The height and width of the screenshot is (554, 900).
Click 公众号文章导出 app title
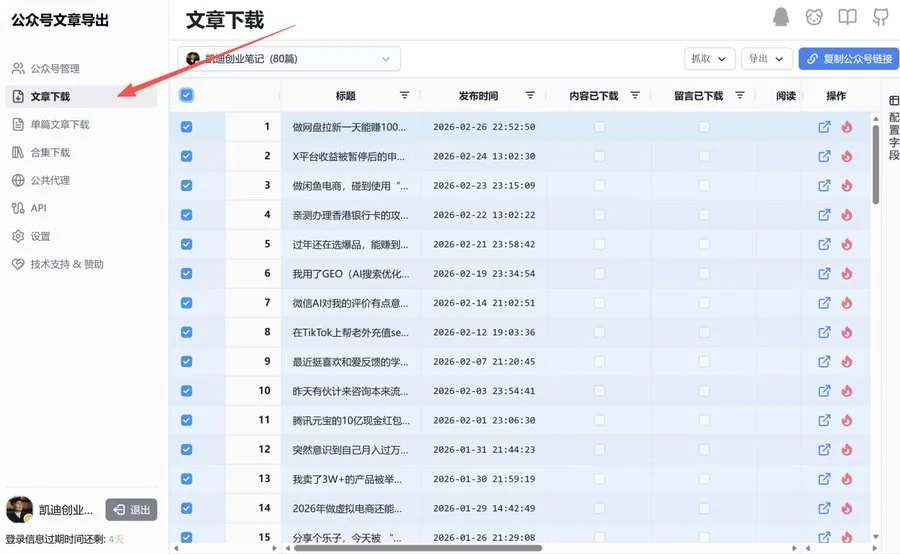pos(60,20)
